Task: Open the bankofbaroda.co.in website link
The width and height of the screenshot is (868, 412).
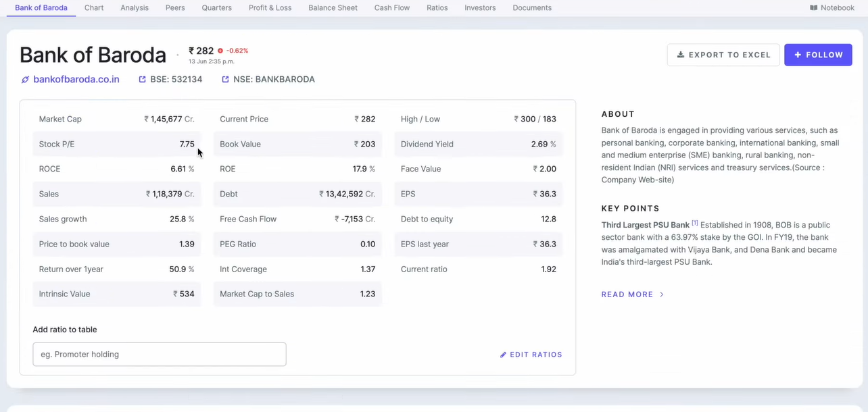Action: pyautogui.click(x=76, y=80)
